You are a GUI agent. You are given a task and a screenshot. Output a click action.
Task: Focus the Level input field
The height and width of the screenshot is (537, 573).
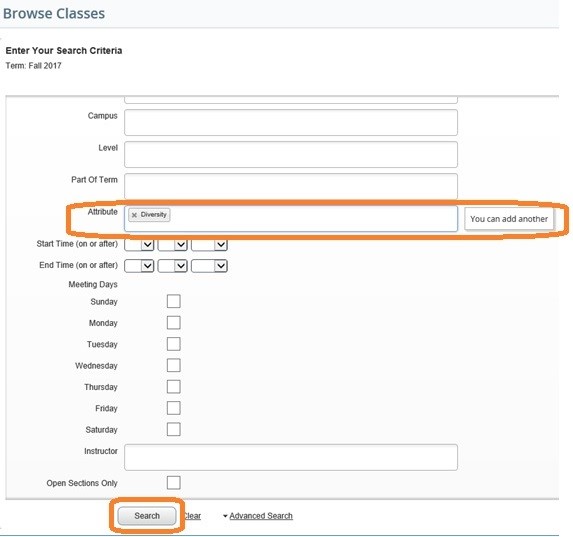[291, 155]
